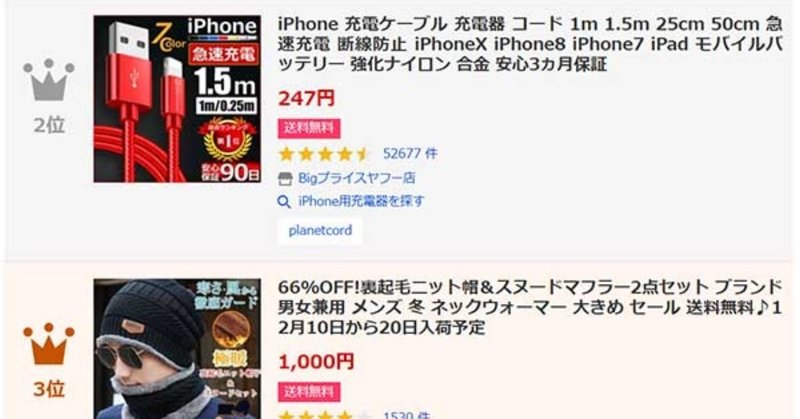
Task: Click the 2位 rank label
Action: click(x=49, y=125)
